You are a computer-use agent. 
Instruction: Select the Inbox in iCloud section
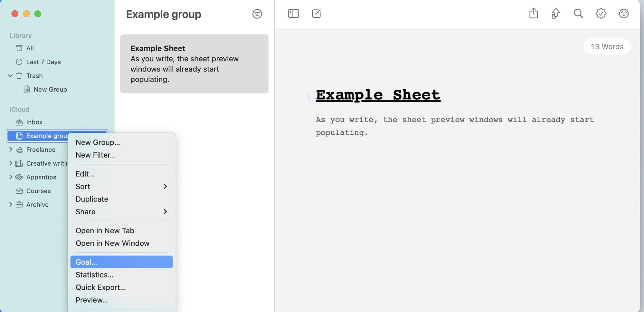pyautogui.click(x=34, y=122)
